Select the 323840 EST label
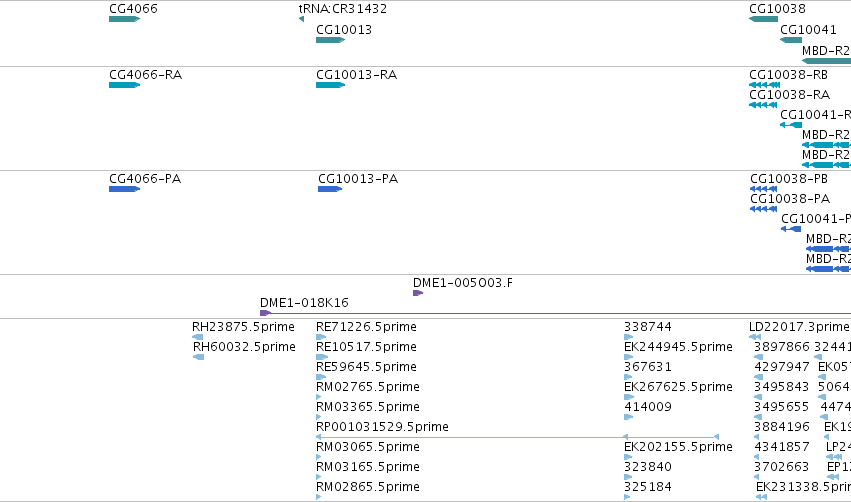The image size is (851, 502). tap(647, 467)
